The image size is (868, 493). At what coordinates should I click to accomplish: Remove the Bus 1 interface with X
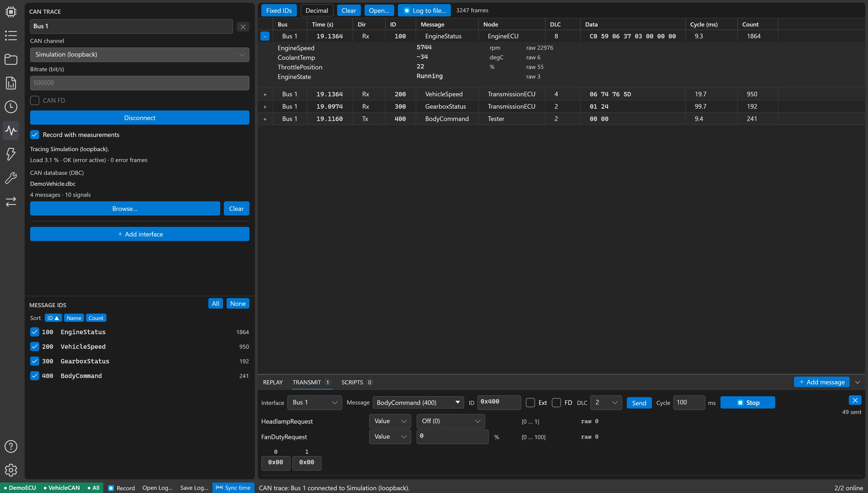tap(243, 27)
